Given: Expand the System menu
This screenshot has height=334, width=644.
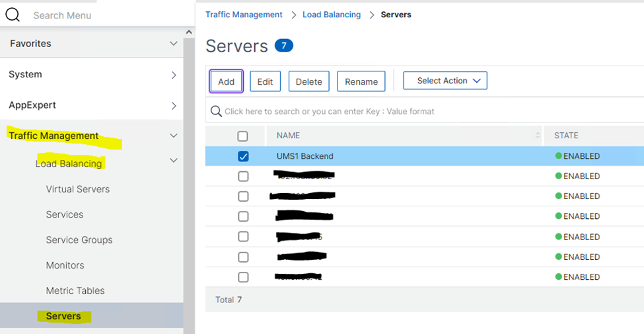Looking at the screenshot, I should click(173, 75).
